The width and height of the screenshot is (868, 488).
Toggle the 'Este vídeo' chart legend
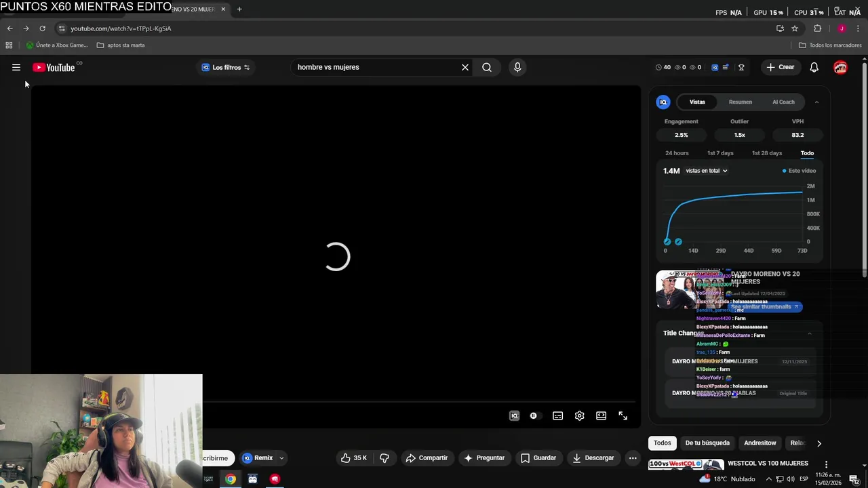(x=800, y=171)
